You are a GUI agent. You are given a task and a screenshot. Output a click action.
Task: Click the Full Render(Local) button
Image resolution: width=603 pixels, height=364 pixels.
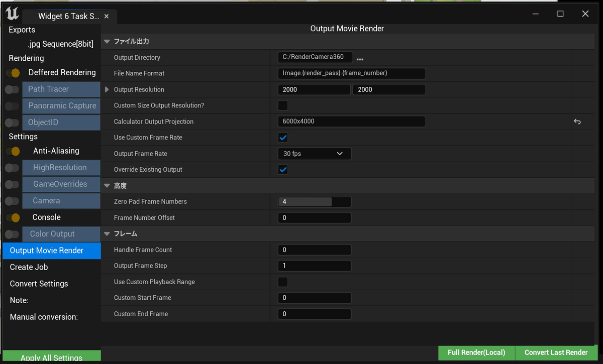tap(476, 353)
